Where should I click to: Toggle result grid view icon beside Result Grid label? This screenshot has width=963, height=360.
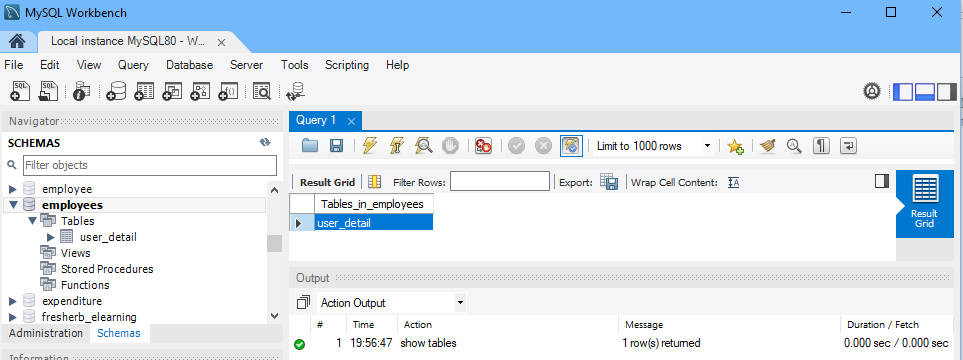pos(374,182)
